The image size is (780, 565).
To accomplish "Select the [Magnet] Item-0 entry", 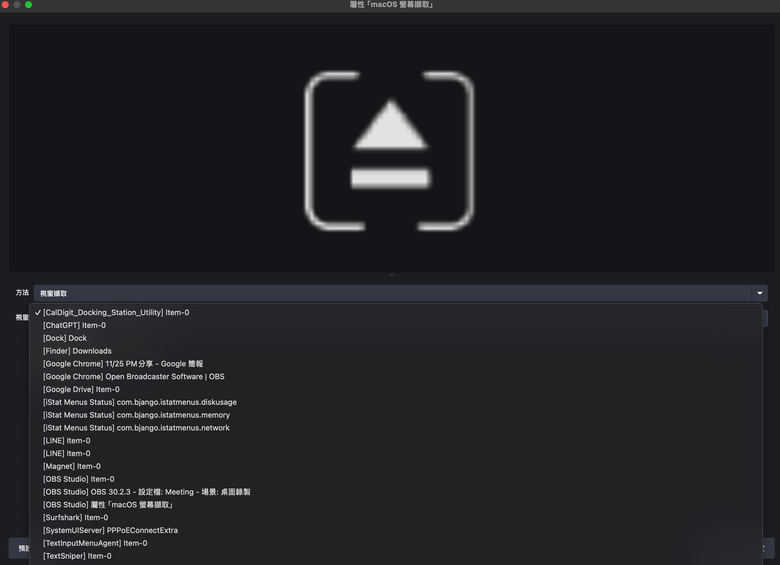I will [395, 467].
